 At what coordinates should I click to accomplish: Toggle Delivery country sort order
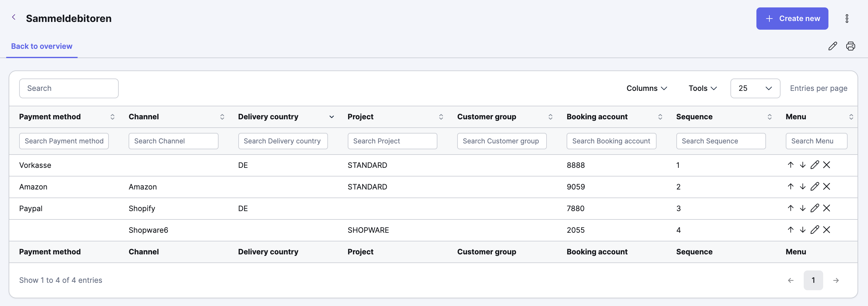tap(332, 117)
